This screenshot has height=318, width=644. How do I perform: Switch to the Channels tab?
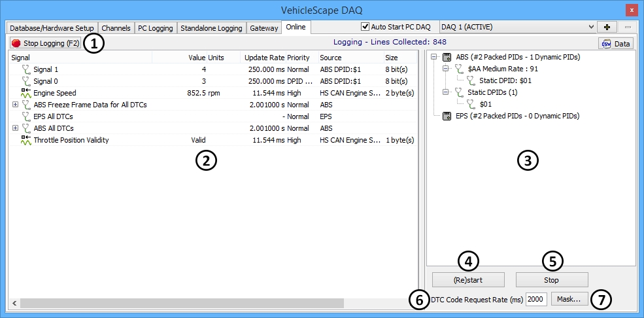[116, 28]
